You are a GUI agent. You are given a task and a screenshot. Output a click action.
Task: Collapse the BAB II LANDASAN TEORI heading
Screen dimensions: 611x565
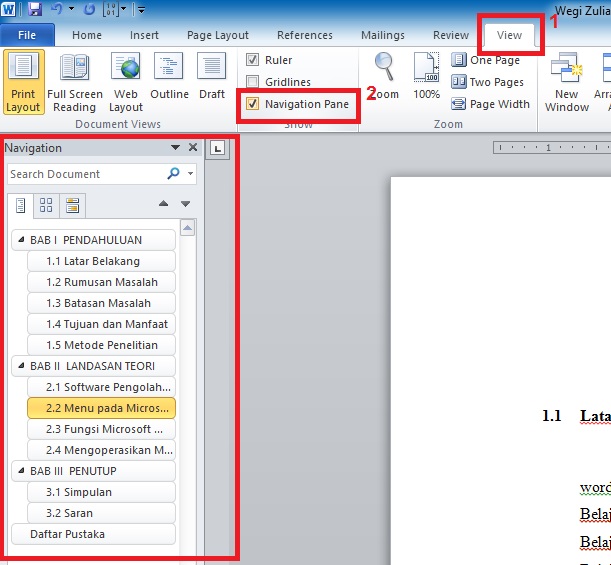point(21,365)
